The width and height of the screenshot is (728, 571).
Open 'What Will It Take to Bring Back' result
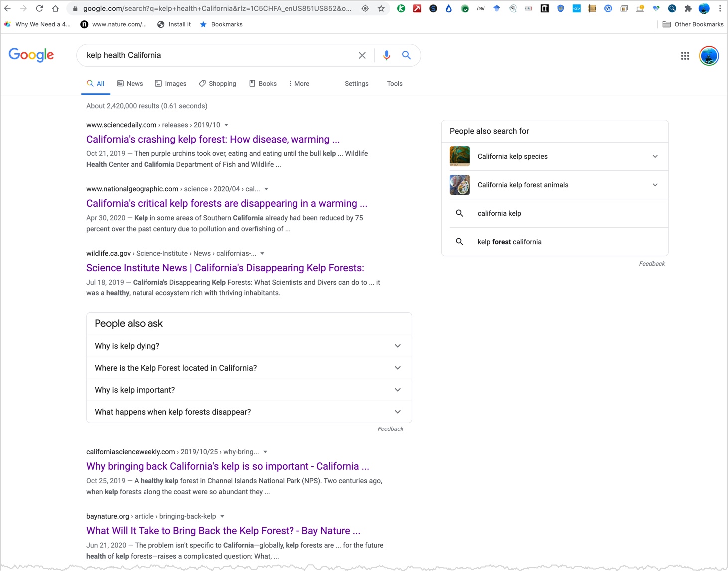(x=223, y=531)
